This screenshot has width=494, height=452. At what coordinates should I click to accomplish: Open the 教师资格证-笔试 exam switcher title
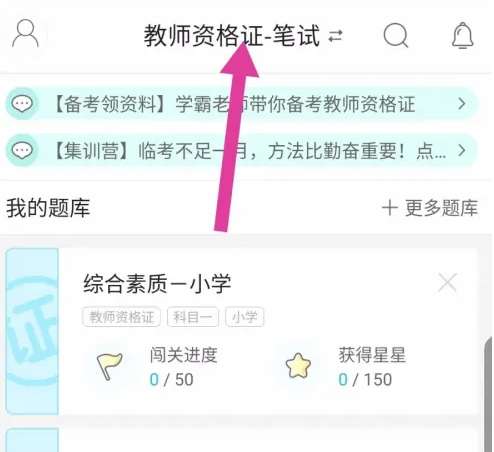(x=232, y=36)
